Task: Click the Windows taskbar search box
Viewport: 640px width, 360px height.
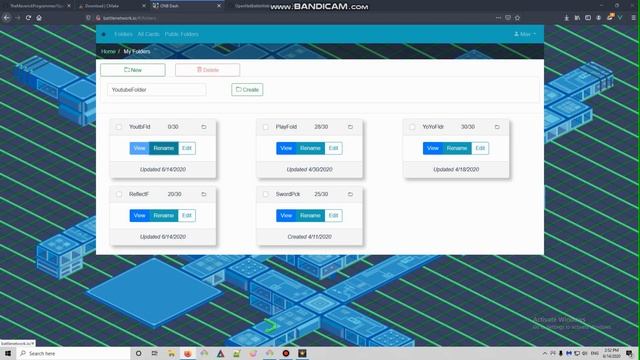Action: 73,353
